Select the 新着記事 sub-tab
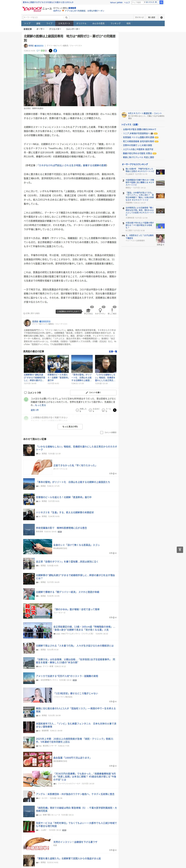 [28, 29]
